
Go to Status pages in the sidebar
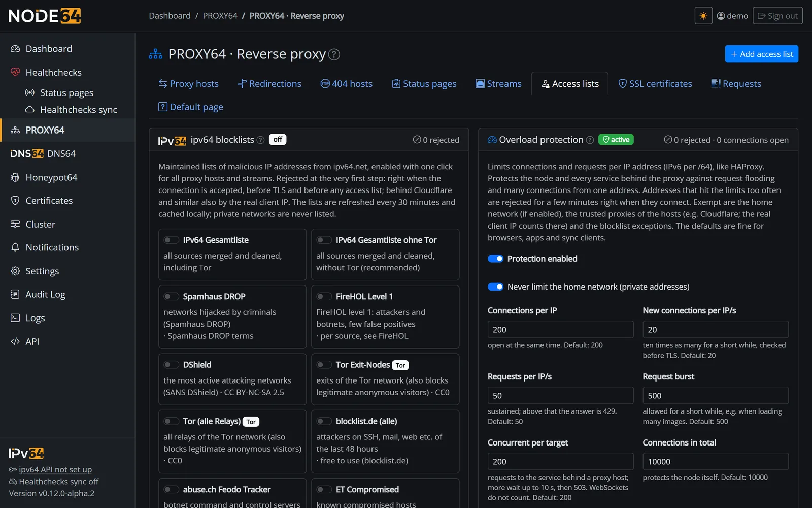pyautogui.click(x=67, y=92)
